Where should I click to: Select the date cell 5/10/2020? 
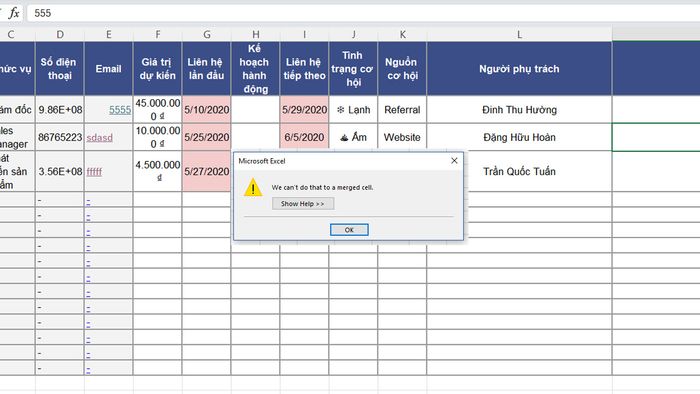(x=207, y=110)
